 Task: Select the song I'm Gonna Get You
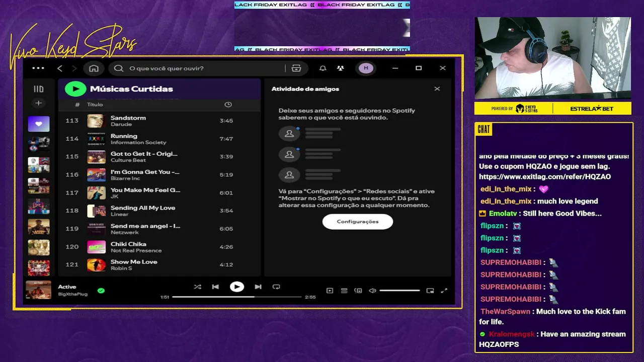[x=159, y=175]
